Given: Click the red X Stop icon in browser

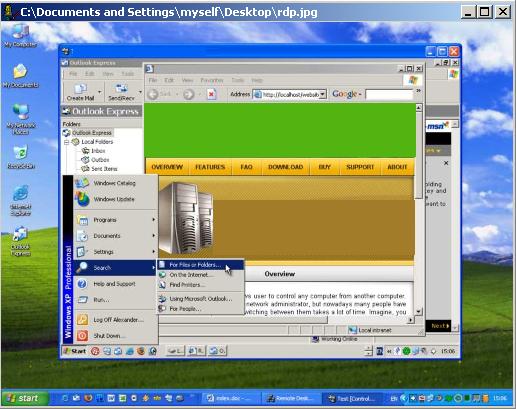Looking at the screenshot, I should [x=211, y=94].
